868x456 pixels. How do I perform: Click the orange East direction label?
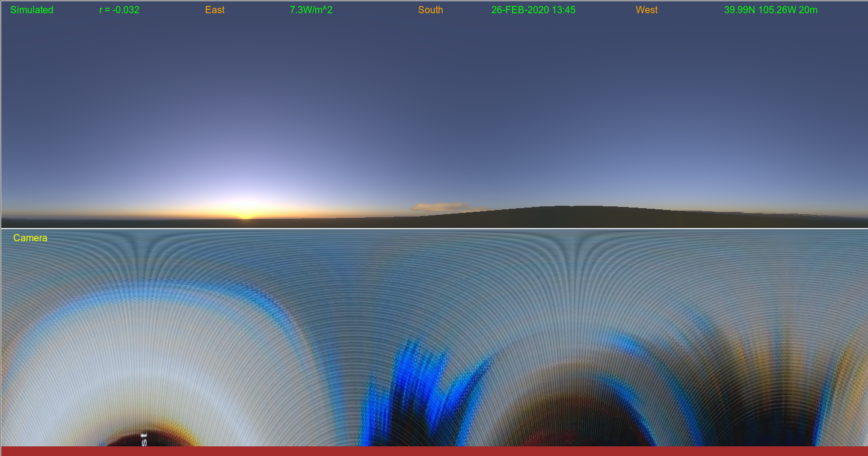pyautogui.click(x=215, y=10)
